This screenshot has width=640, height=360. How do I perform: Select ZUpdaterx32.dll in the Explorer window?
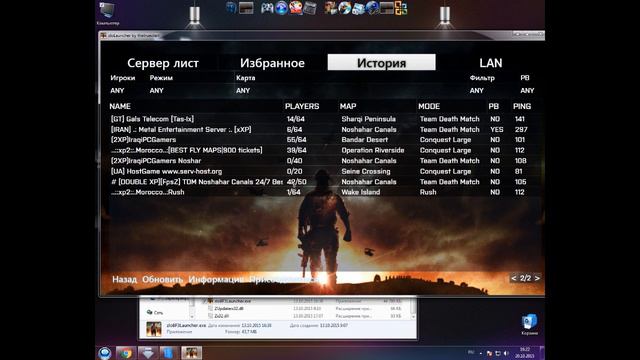[229, 309]
